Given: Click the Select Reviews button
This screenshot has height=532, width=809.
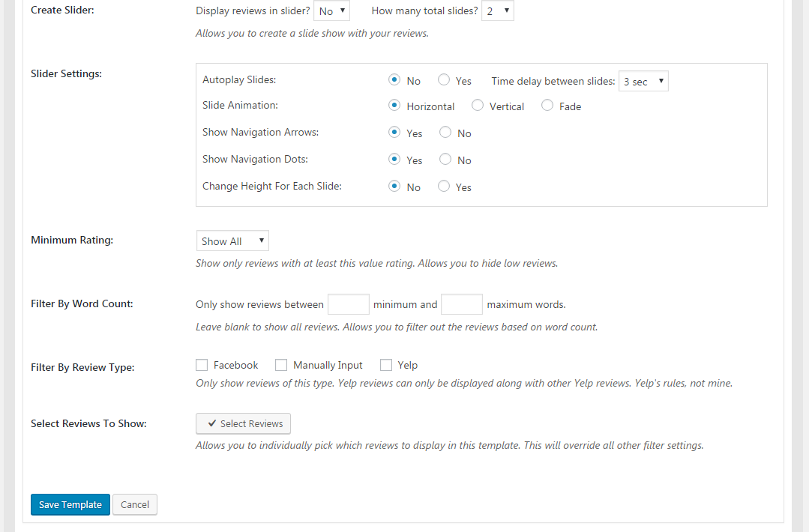Looking at the screenshot, I should tap(243, 423).
